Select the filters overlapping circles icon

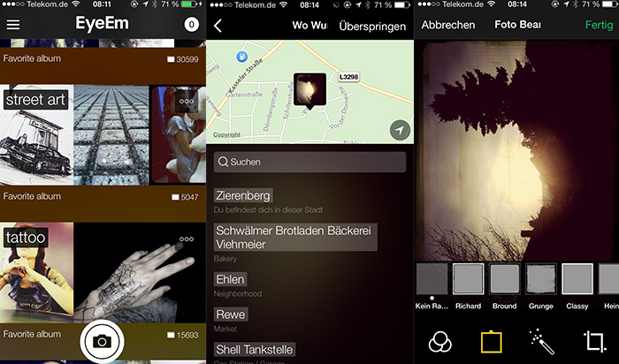pyautogui.click(x=439, y=342)
